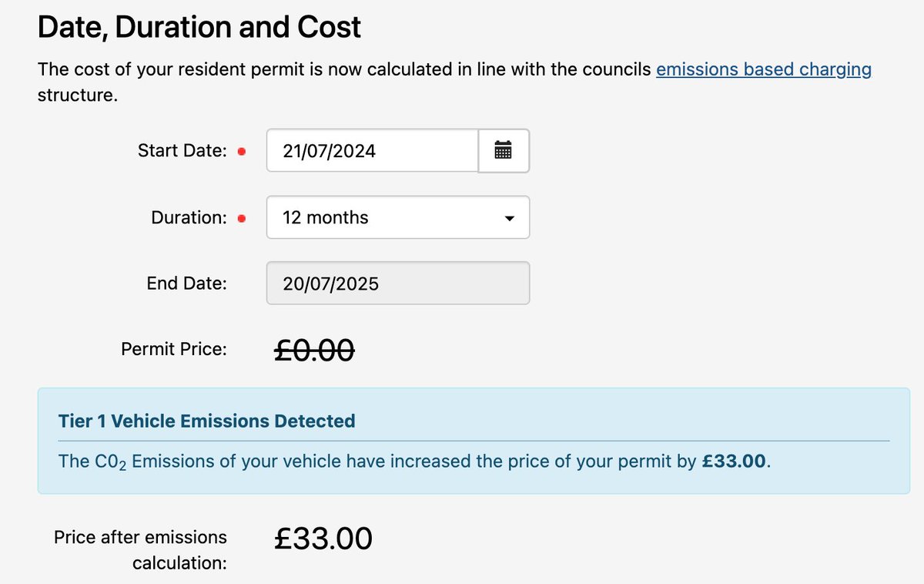Click the resident permit cost intro text

(x=346, y=69)
